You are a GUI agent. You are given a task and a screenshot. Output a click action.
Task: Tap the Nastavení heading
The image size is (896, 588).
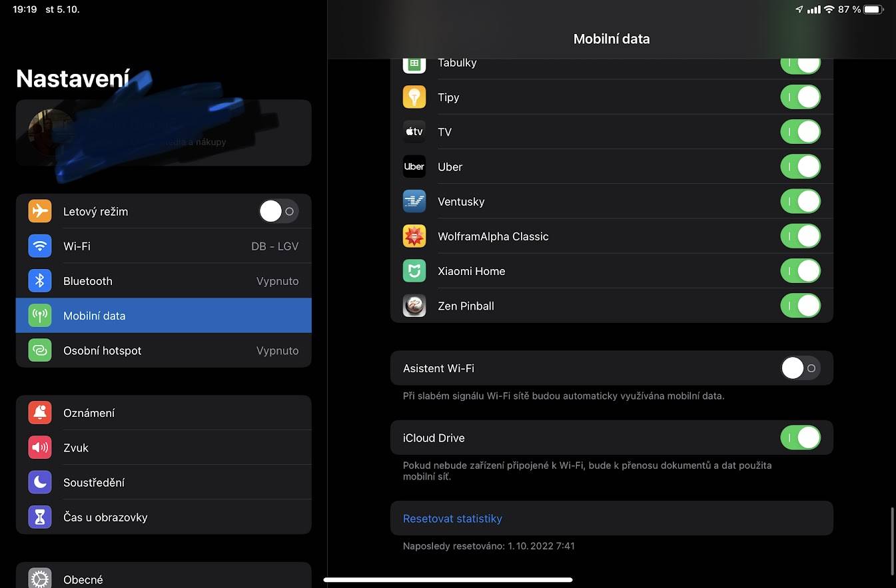pos(73,79)
